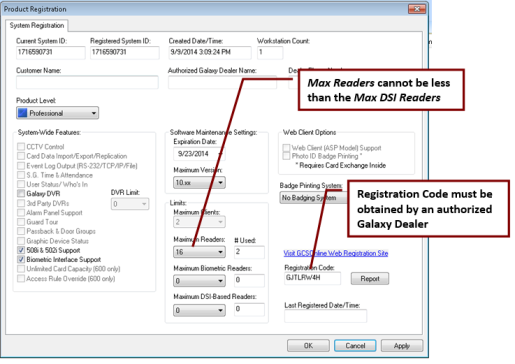Toggle the 3rd Party DVRs checkbox
Image resolution: width=515 pixels, height=364 pixels.
tap(21, 203)
